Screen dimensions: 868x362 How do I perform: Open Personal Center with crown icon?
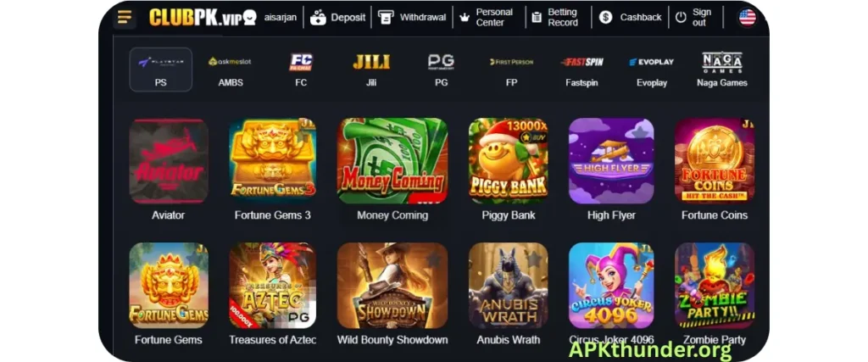point(487,17)
